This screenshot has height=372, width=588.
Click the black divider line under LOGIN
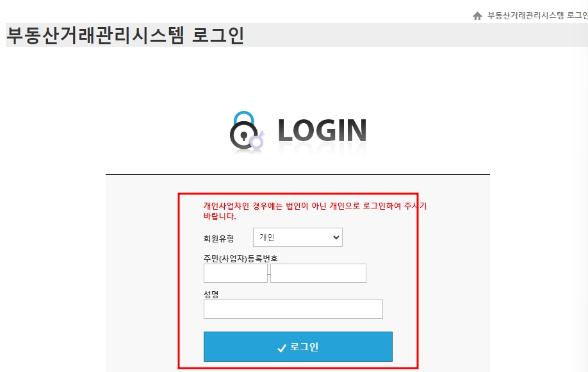[298, 174]
